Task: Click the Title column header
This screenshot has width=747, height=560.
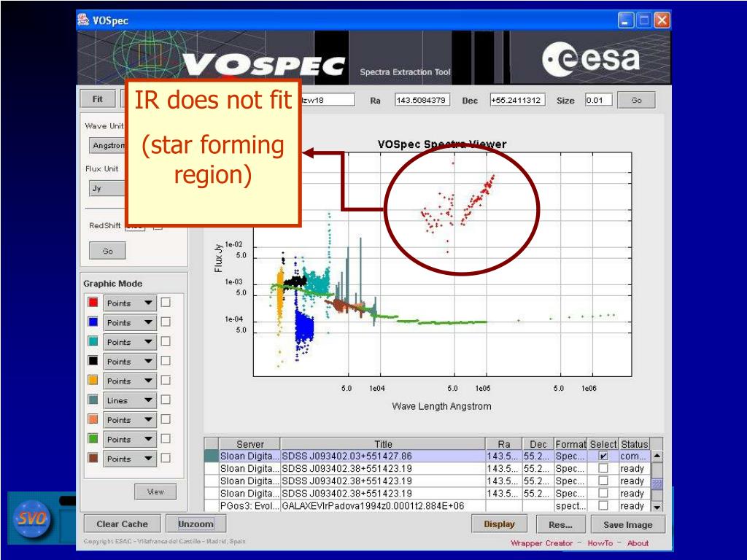Action: [x=383, y=444]
